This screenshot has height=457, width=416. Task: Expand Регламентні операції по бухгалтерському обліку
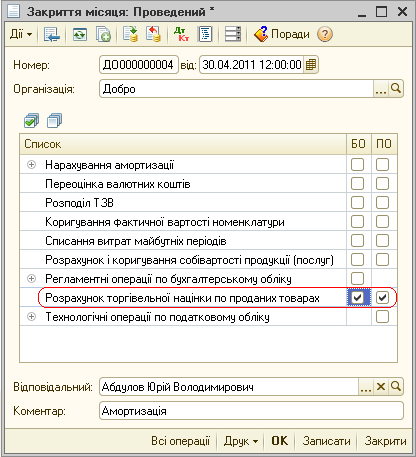pos(31,278)
